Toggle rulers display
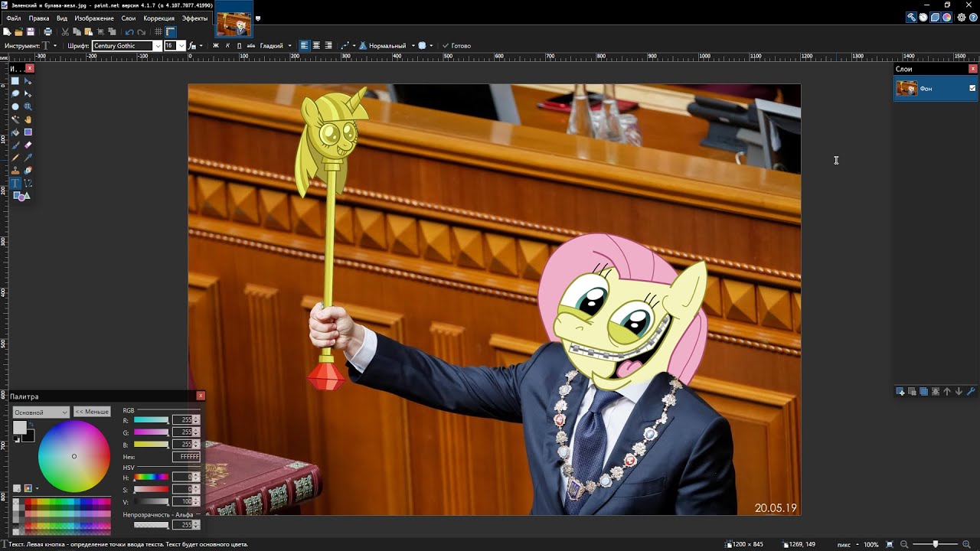 (171, 31)
